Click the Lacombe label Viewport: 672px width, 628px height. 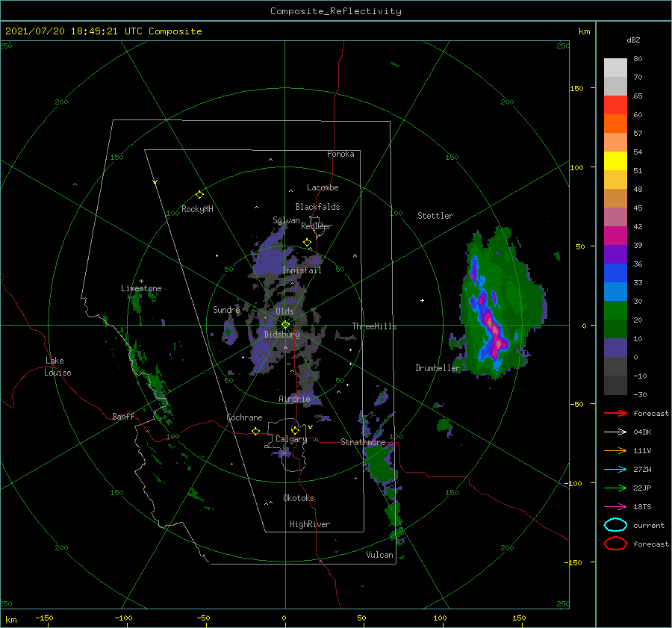pyautogui.click(x=323, y=187)
